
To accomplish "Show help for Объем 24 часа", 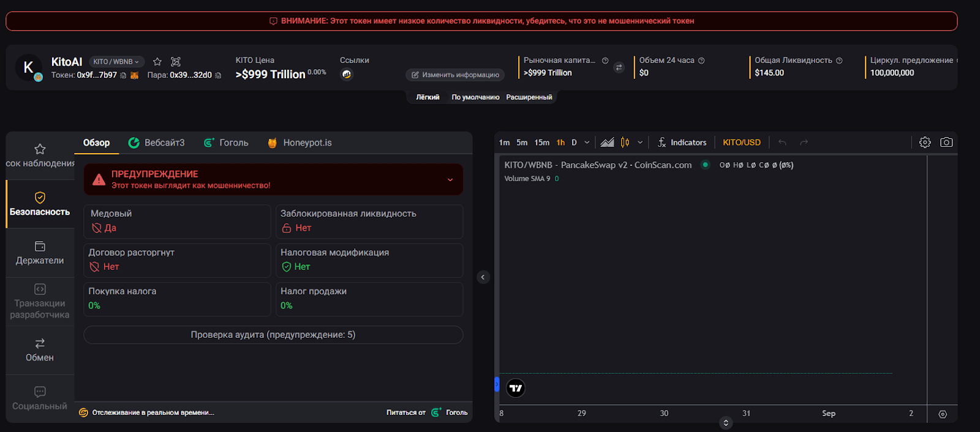I will pyautogui.click(x=701, y=61).
